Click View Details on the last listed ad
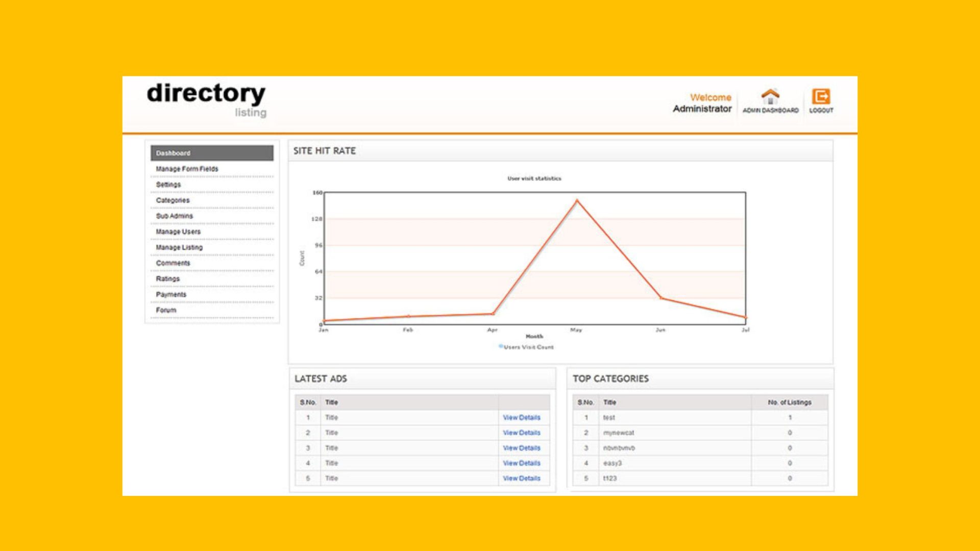 [x=522, y=479]
